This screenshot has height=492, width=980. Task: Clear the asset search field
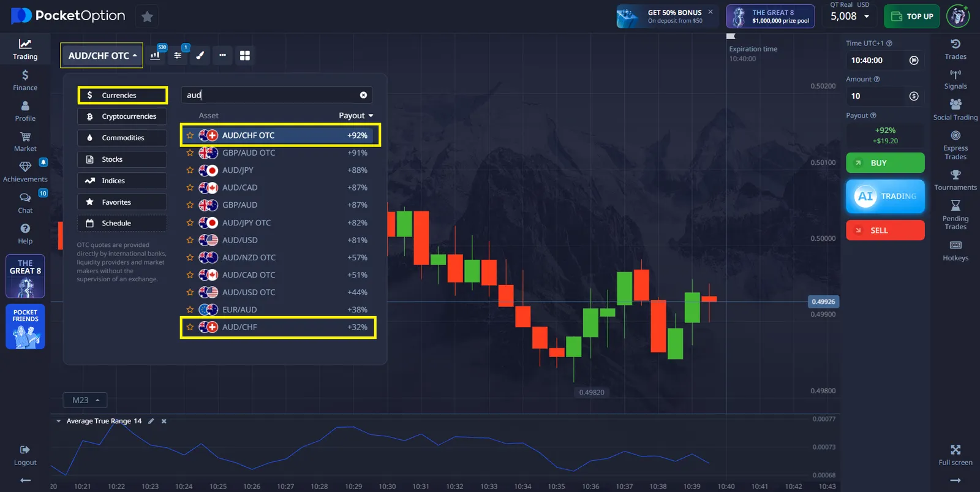tap(363, 95)
